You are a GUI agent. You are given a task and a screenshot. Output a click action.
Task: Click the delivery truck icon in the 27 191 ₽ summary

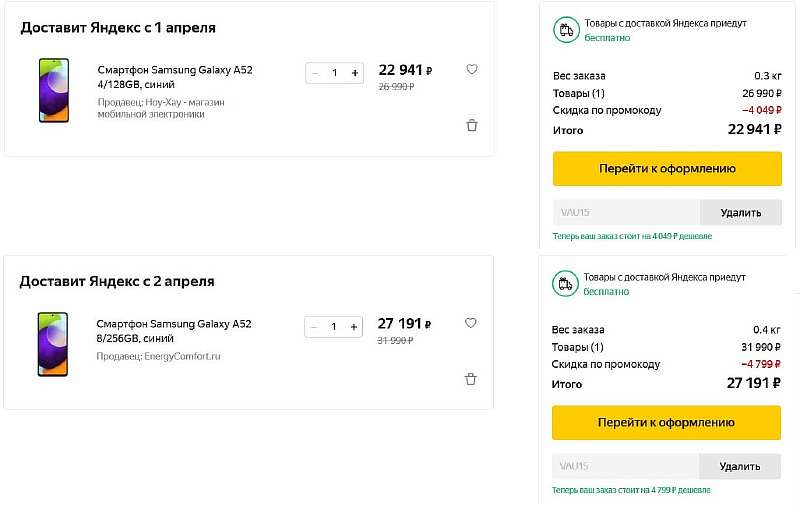click(565, 284)
